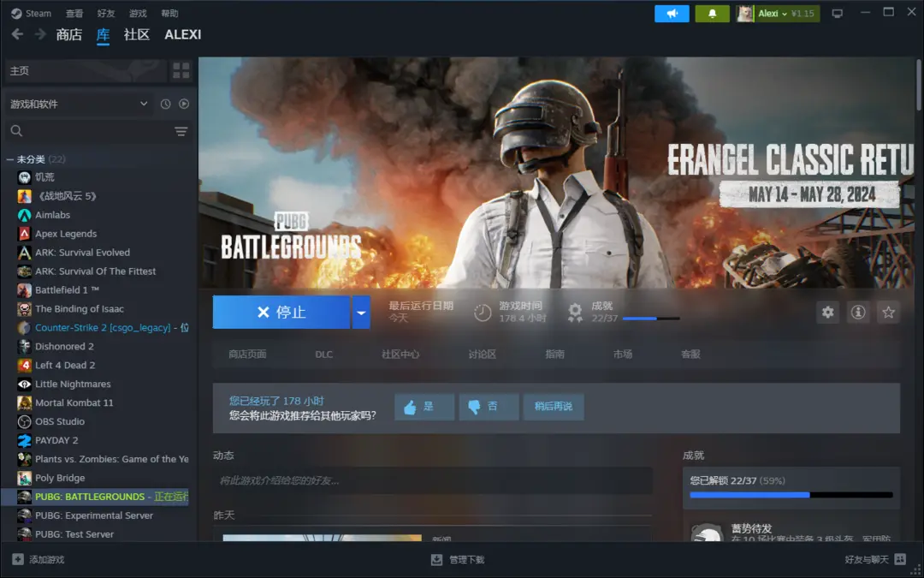Add PUBG to favorites star icon
924x578 pixels.
(889, 312)
